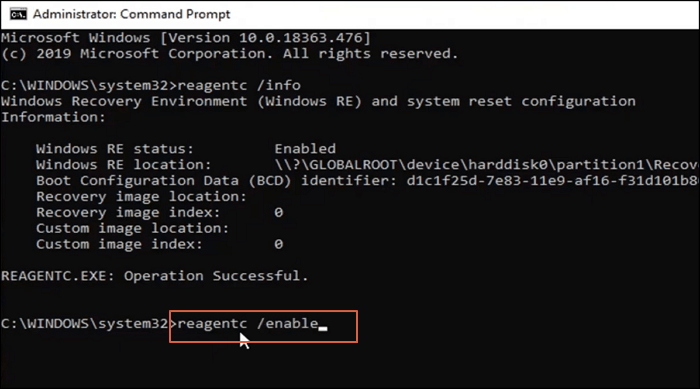Click the Recovery image index value 0
The width and height of the screenshot is (700, 389).
tap(279, 213)
